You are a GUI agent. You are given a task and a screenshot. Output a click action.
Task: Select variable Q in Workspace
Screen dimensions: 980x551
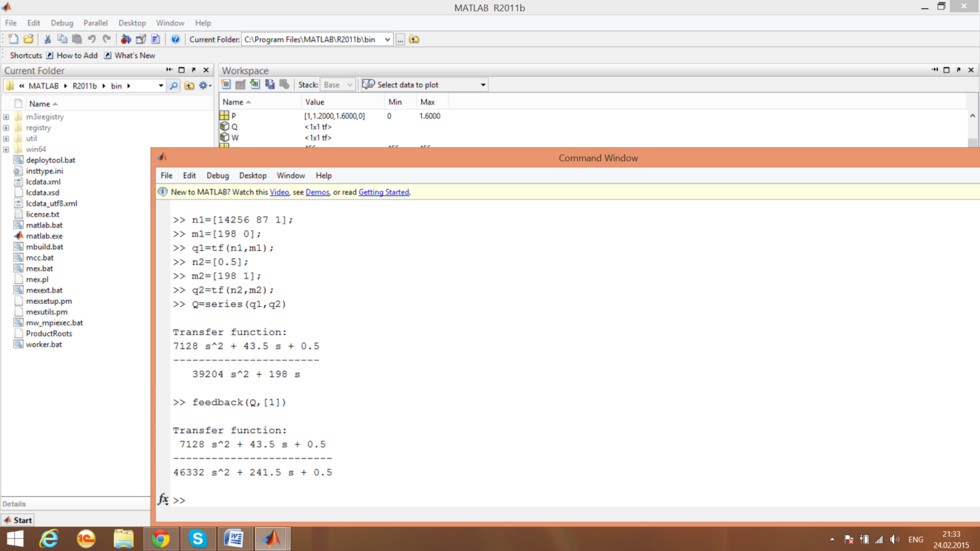234,127
